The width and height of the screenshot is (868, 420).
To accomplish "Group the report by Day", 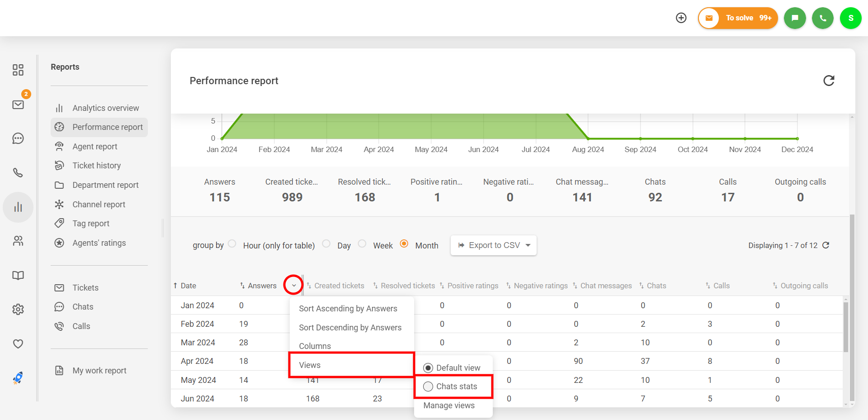I will tap(326, 244).
